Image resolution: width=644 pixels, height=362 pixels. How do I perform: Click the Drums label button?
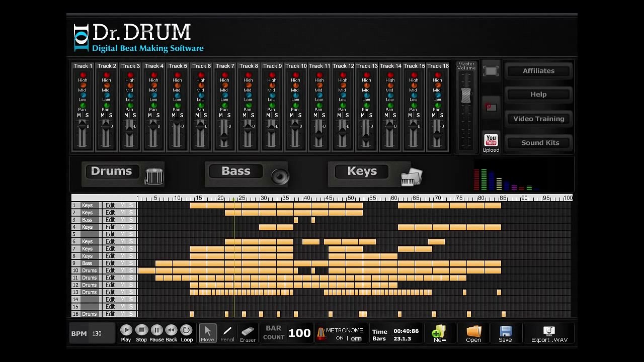111,171
